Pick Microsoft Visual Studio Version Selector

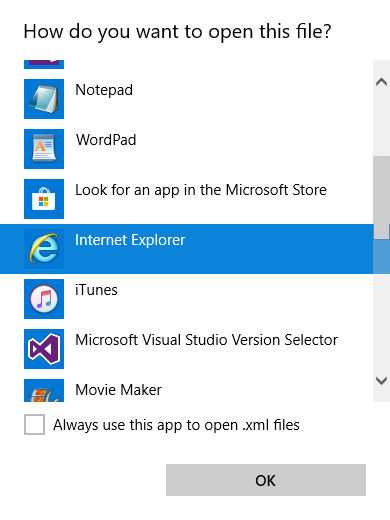tap(207, 340)
